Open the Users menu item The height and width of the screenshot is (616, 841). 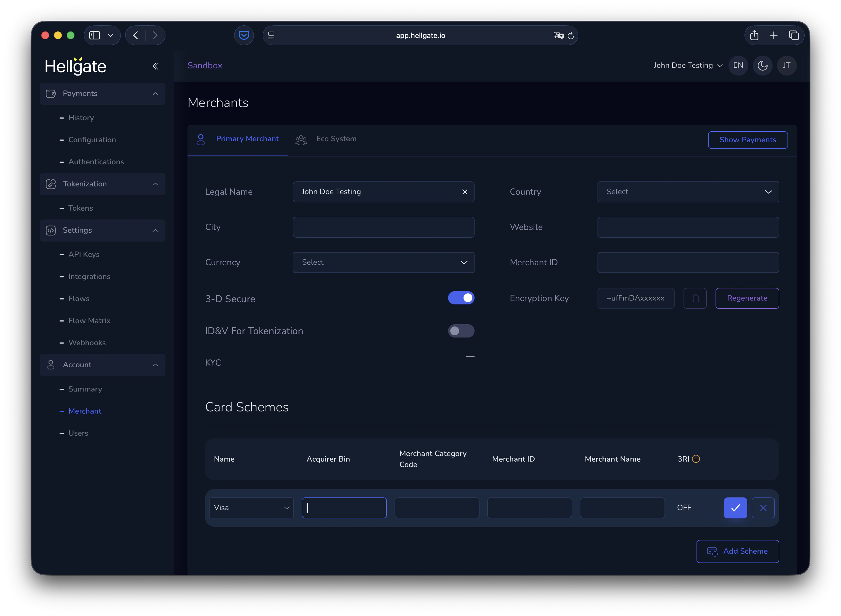[78, 433]
